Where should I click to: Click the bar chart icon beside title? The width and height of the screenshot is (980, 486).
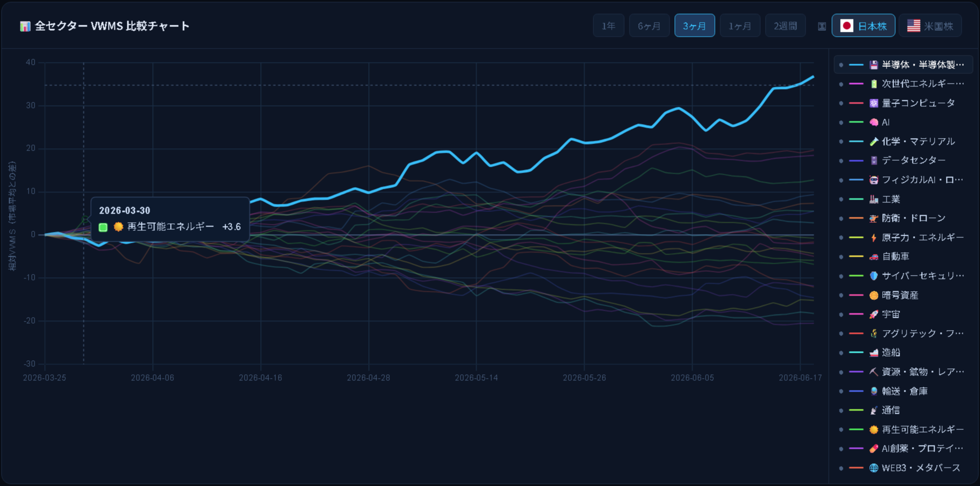(25, 26)
